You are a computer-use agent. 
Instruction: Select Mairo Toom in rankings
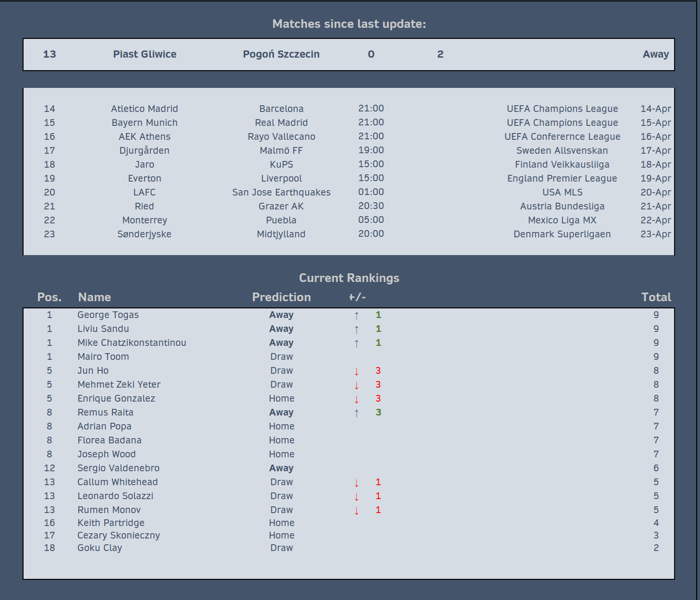coord(103,356)
